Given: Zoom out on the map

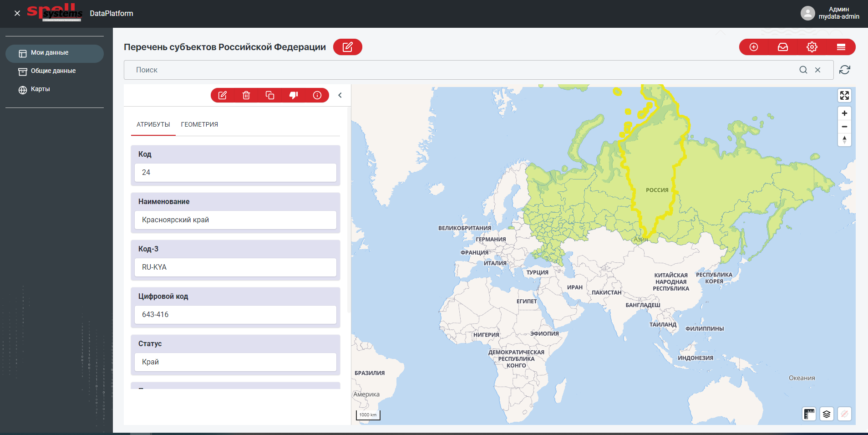Looking at the screenshot, I should pyautogui.click(x=844, y=127).
